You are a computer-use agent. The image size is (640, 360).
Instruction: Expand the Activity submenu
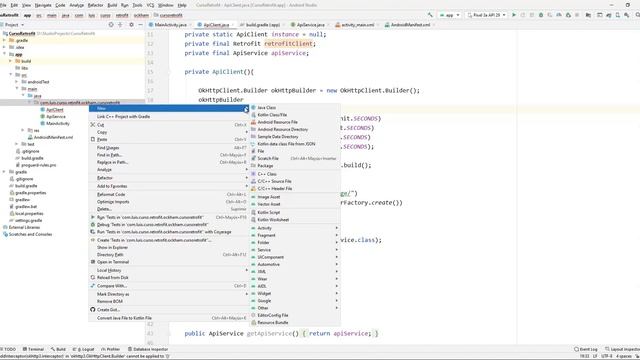(295, 228)
